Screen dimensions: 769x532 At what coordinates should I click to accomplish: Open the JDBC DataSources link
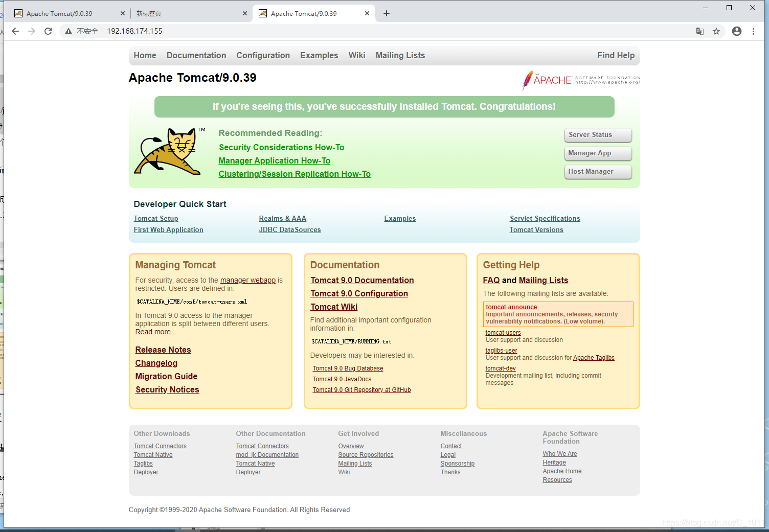(x=289, y=229)
